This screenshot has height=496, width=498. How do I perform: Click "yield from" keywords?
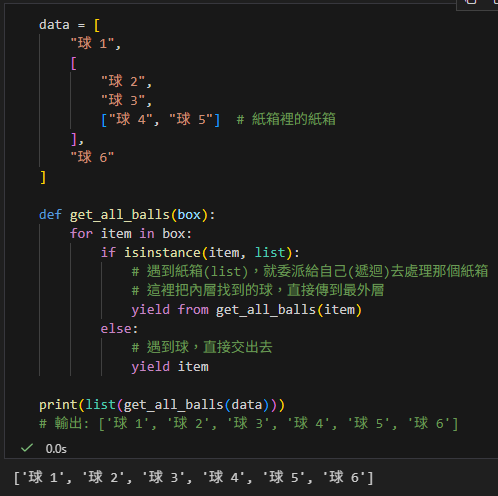point(170,310)
